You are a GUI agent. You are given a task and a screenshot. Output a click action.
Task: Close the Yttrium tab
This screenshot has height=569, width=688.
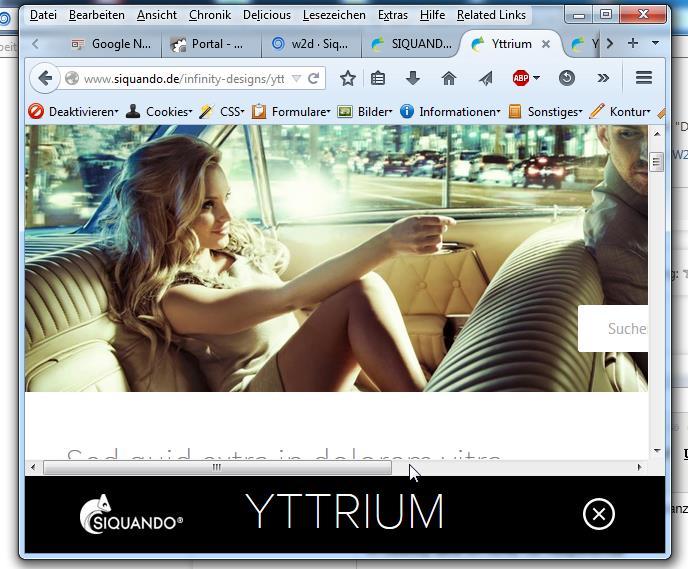tap(545, 44)
